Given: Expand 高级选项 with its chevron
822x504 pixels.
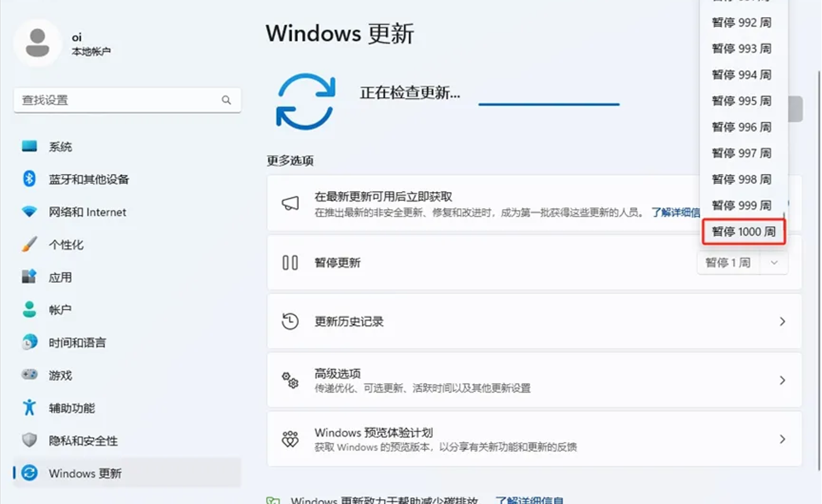Looking at the screenshot, I should click(782, 380).
